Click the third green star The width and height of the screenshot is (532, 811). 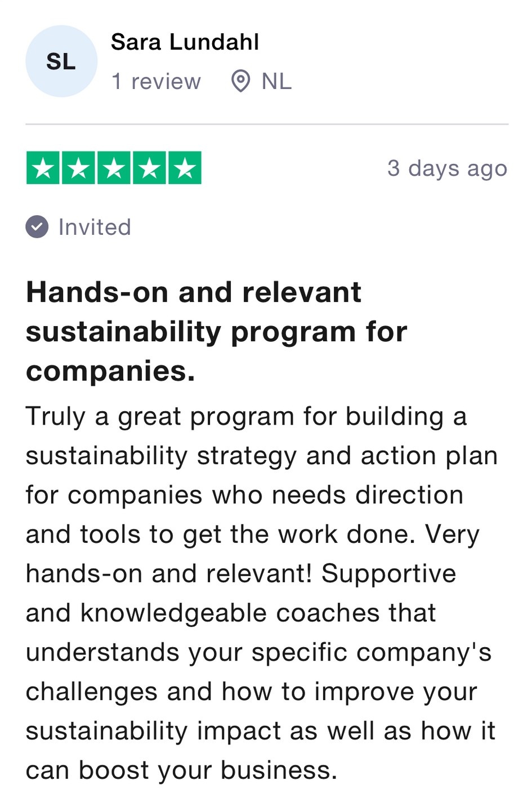pyautogui.click(x=114, y=168)
